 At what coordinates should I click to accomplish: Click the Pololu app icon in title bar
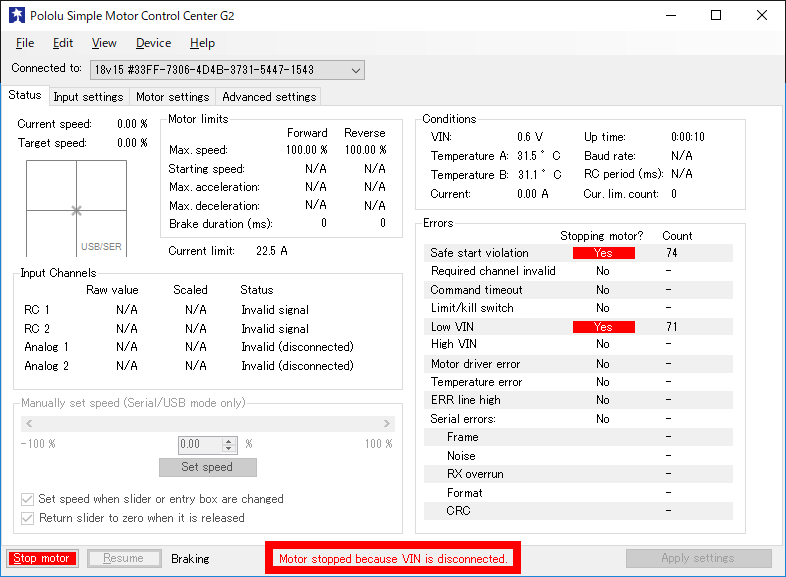point(17,16)
